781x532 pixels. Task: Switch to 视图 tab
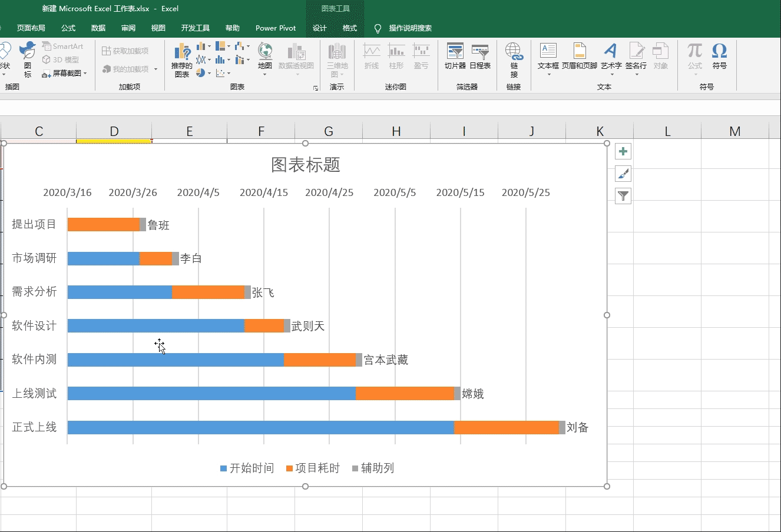click(158, 28)
